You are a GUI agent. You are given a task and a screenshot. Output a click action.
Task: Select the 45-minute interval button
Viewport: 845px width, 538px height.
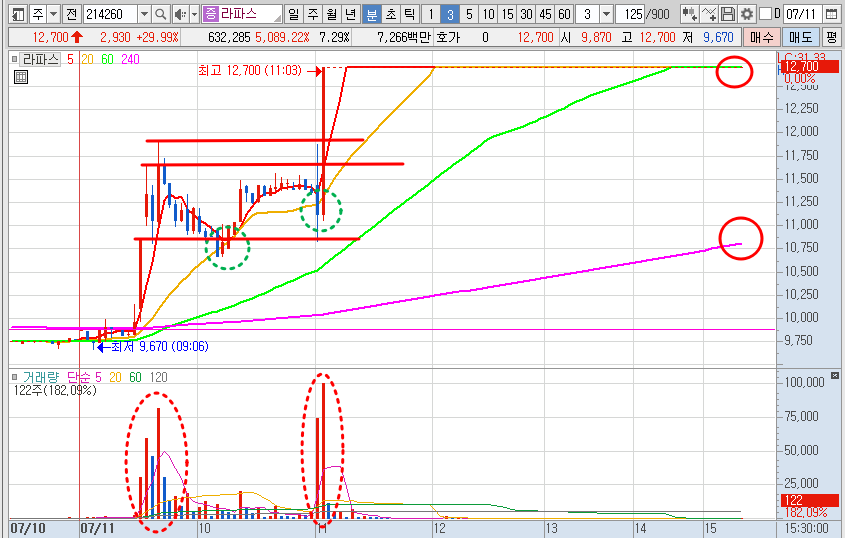point(545,14)
